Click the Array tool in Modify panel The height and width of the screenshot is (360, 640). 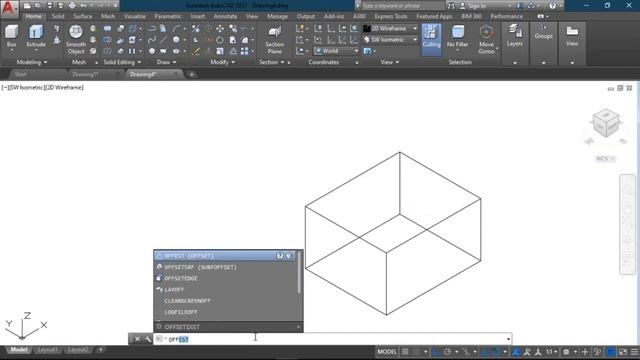pos(244,51)
